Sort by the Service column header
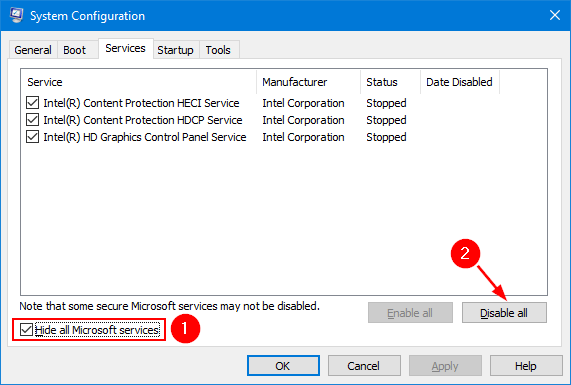571x385 pixels. click(139, 82)
